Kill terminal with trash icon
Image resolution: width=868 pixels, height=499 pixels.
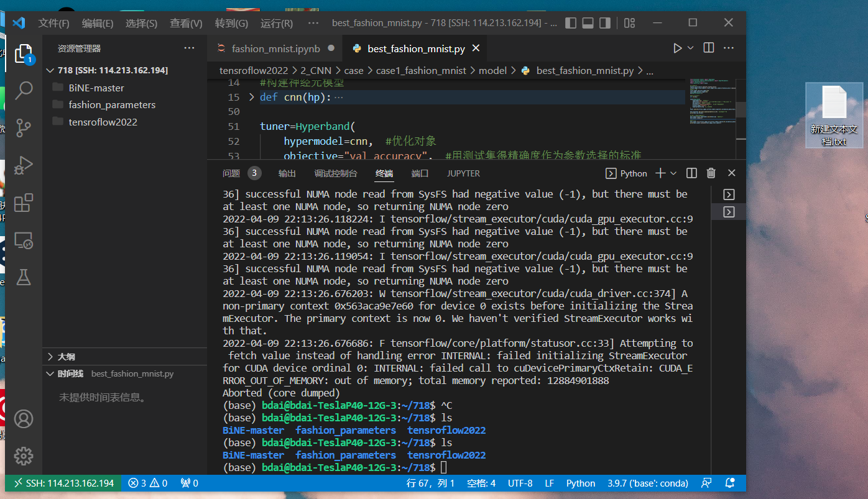coord(711,173)
